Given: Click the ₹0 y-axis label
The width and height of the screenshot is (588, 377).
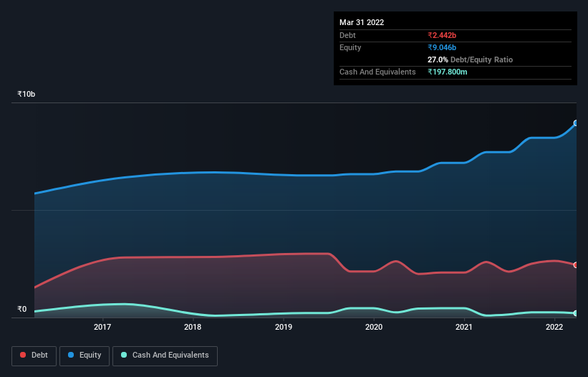Looking at the screenshot, I should pos(22,309).
